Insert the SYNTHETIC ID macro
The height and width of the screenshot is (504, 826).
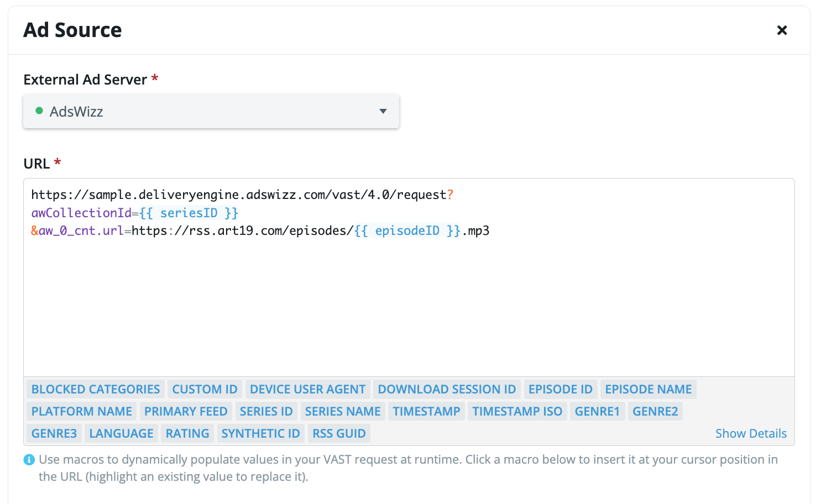(260, 433)
